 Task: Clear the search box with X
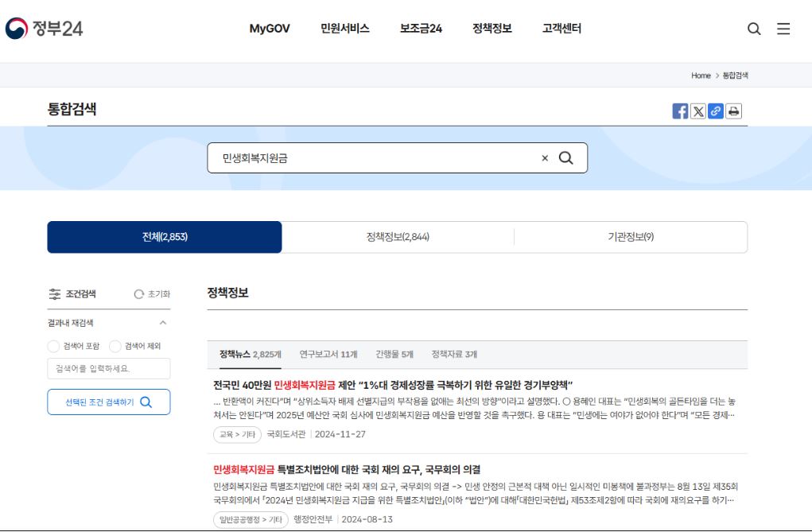pyautogui.click(x=545, y=158)
